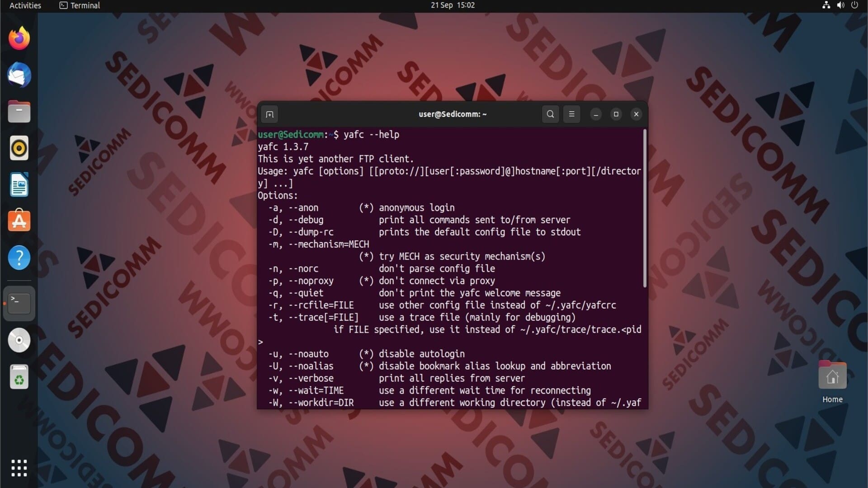Click 'This is yet another FTP client.' line
This screenshot has height=488, width=868.
(x=336, y=159)
